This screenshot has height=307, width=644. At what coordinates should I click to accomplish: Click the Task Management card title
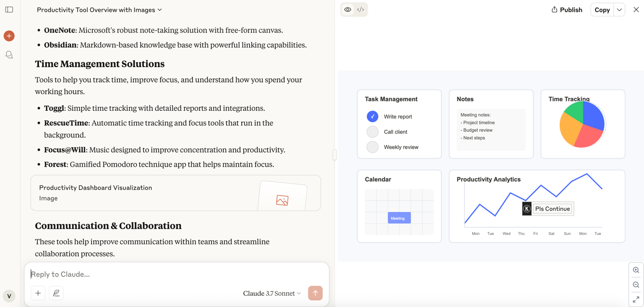click(391, 99)
